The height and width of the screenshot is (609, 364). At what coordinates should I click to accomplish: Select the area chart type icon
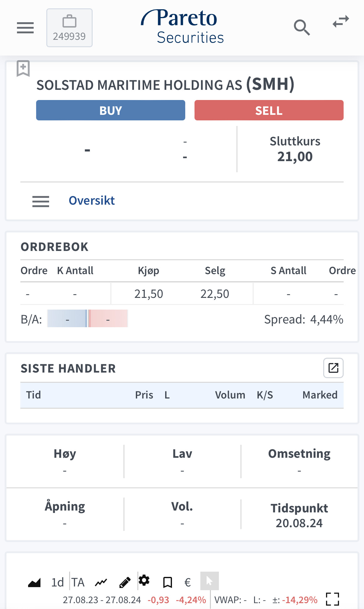coord(34,582)
